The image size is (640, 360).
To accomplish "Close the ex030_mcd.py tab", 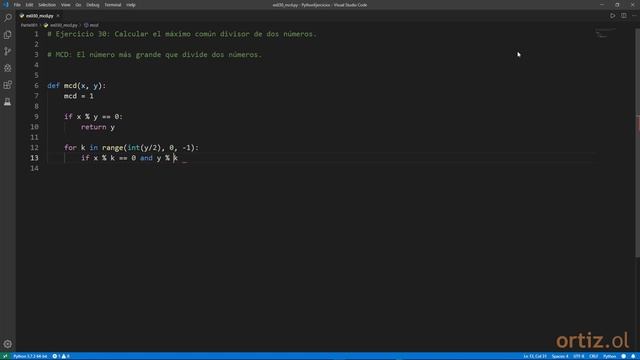I will coord(58,16).
